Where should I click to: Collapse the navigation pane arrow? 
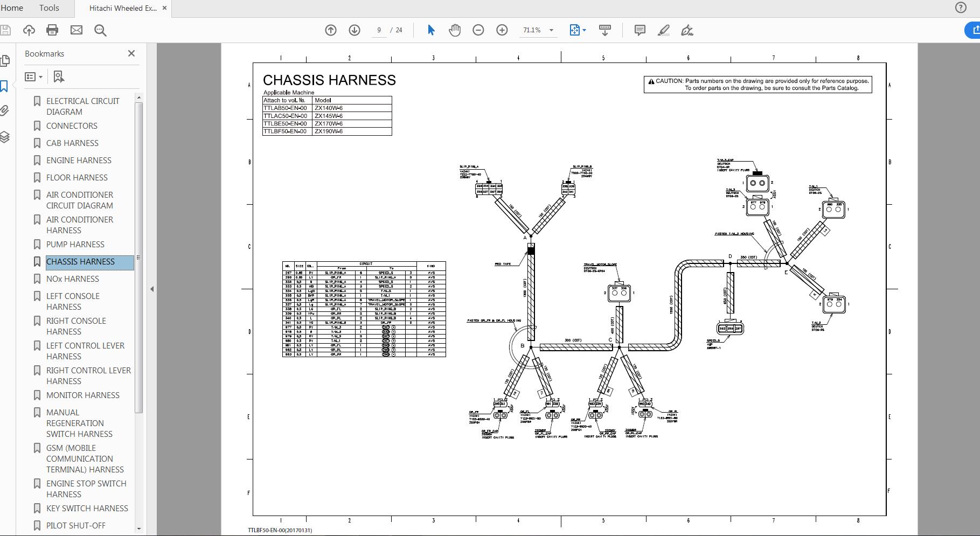[x=152, y=289]
